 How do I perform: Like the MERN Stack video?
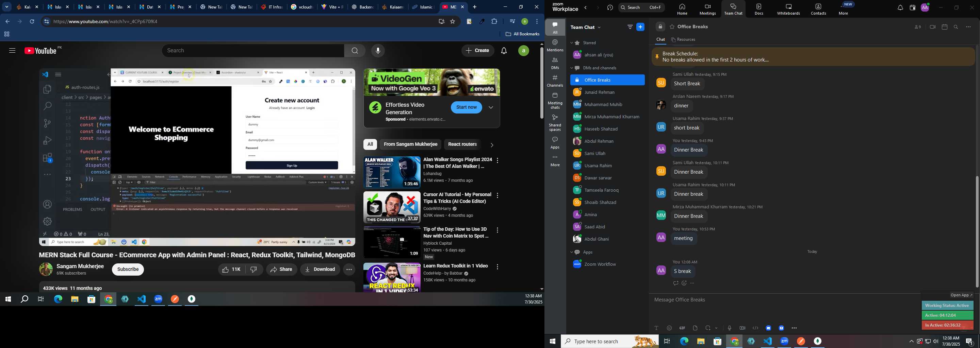(x=231, y=269)
